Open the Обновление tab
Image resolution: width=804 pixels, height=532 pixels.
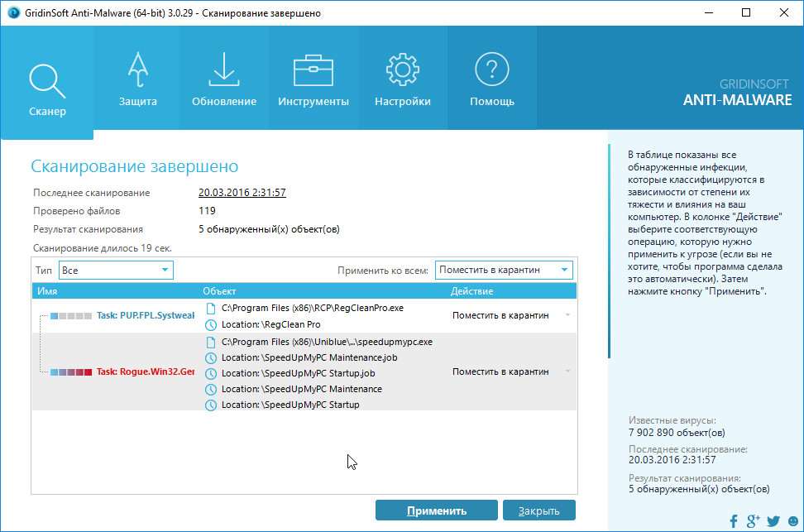pos(224,78)
